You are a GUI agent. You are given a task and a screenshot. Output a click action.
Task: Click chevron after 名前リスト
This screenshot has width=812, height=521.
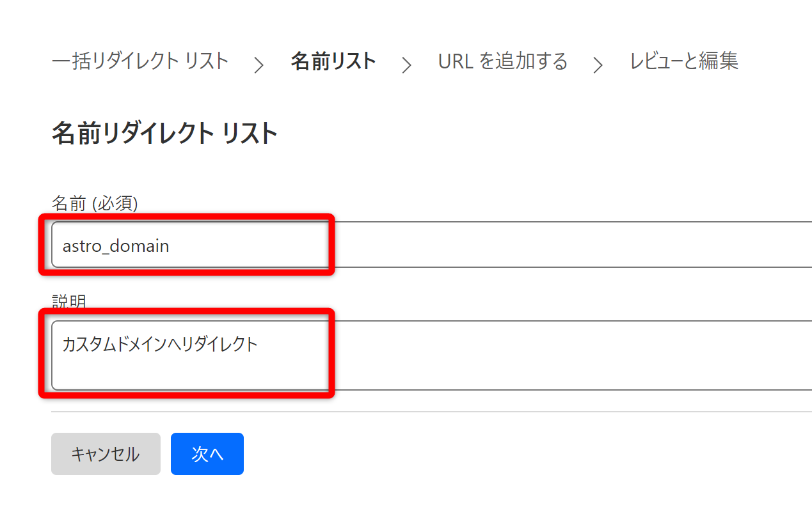[406, 65]
